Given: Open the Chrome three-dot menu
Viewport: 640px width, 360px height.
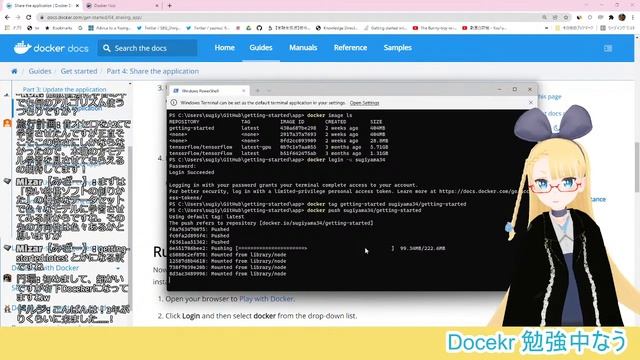Looking at the screenshot, I should 633,18.
